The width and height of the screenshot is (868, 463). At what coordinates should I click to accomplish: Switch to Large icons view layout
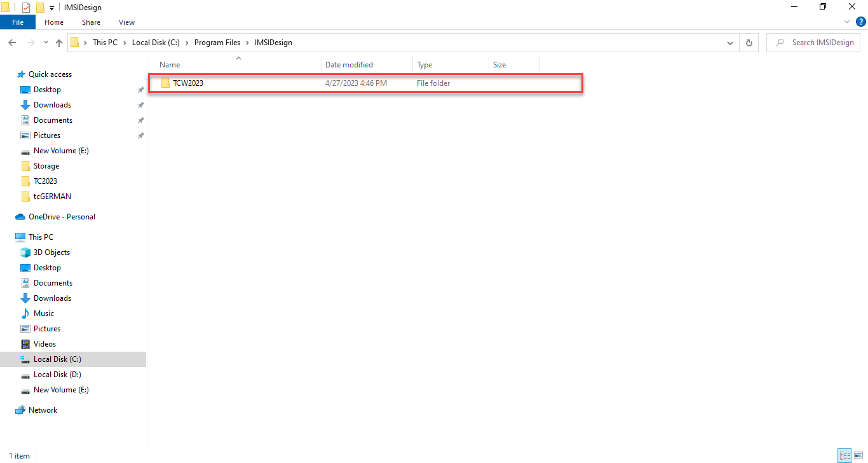coord(858,455)
